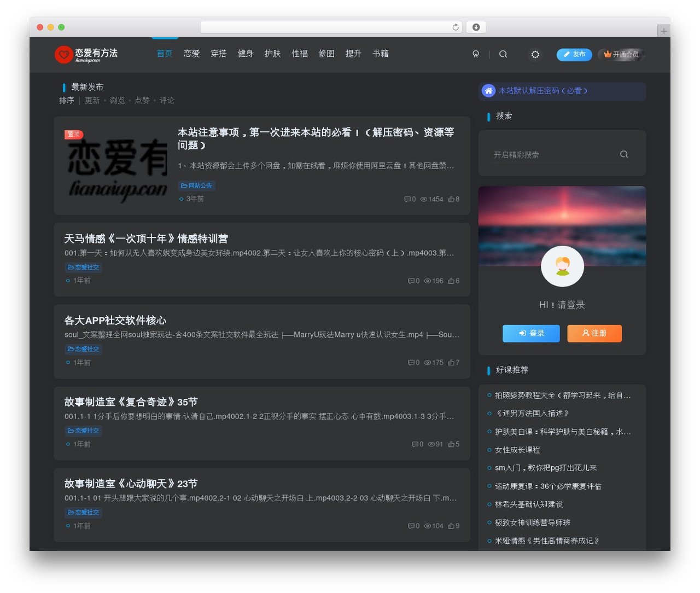Toggle the dark mode sun icon

pos(535,54)
